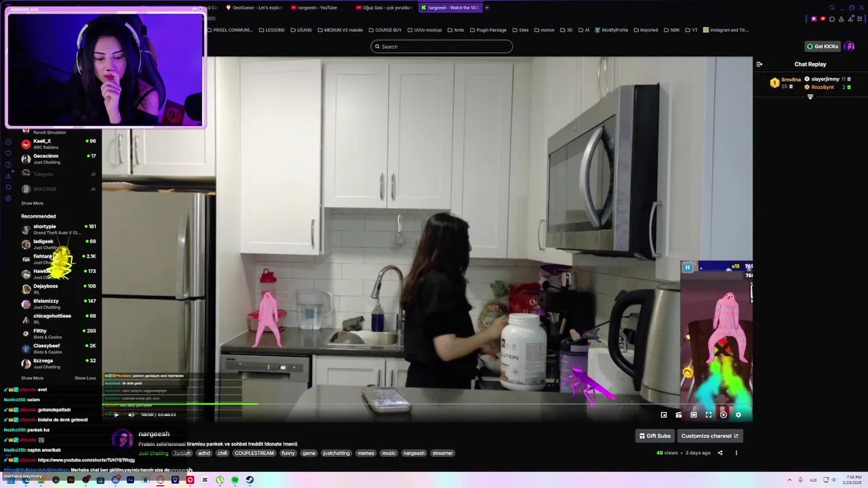
Task: Switch to nargeesh - YouTube tab
Action: tap(317, 7)
